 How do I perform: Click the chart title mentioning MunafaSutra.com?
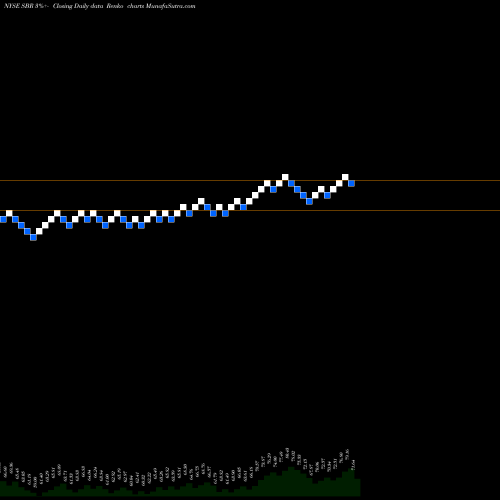click(x=99, y=6)
